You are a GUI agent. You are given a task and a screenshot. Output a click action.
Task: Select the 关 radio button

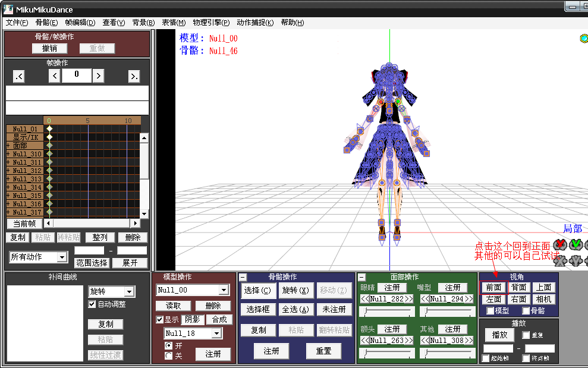pyautogui.click(x=168, y=356)
